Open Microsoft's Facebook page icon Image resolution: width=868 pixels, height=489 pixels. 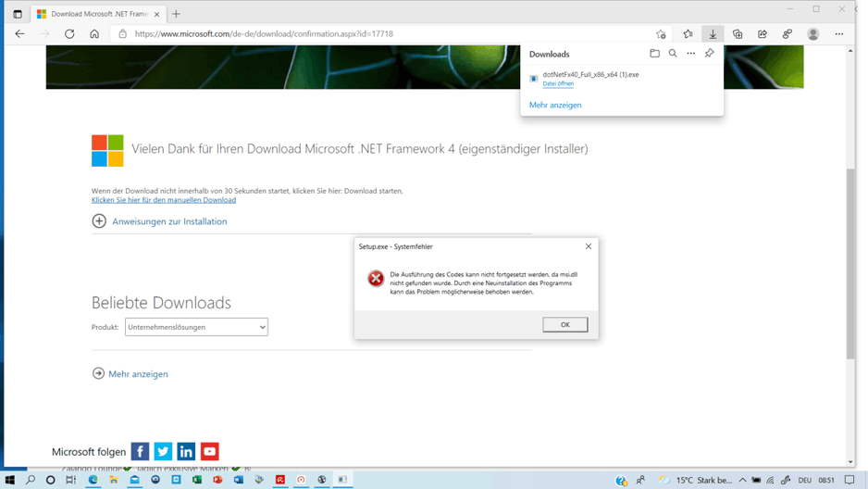[x=140, y=451]
